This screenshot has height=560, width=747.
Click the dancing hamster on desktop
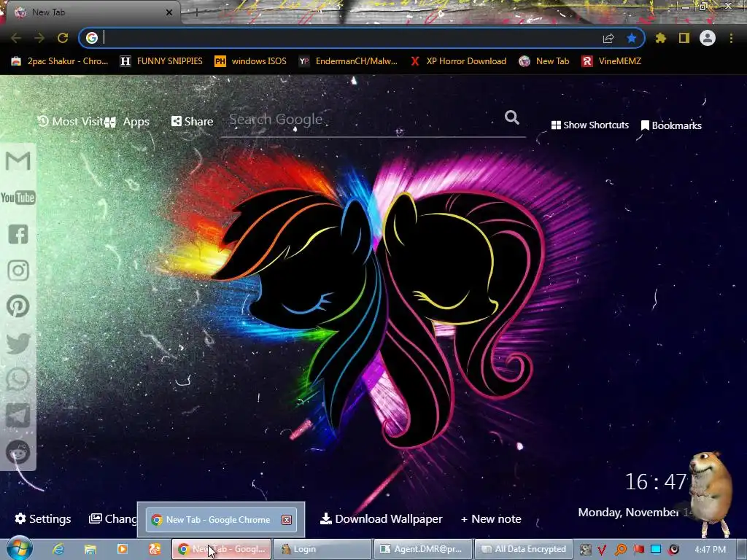click(711, 494)
